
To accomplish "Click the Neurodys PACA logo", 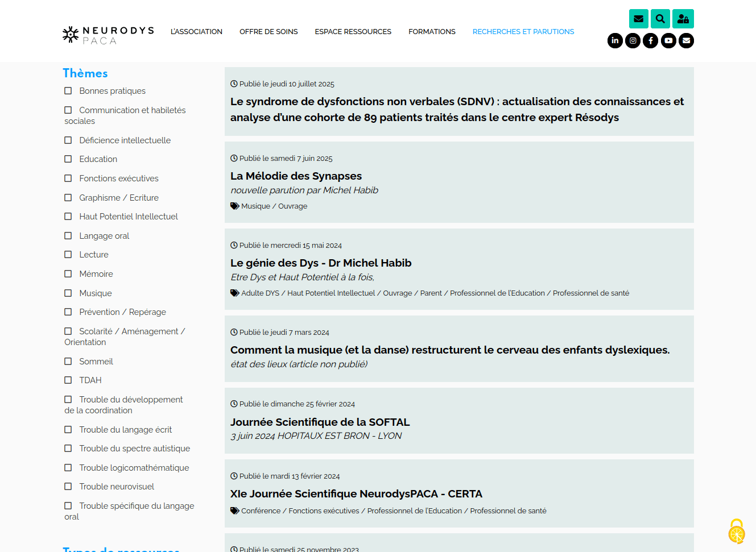I will point(108,35).
